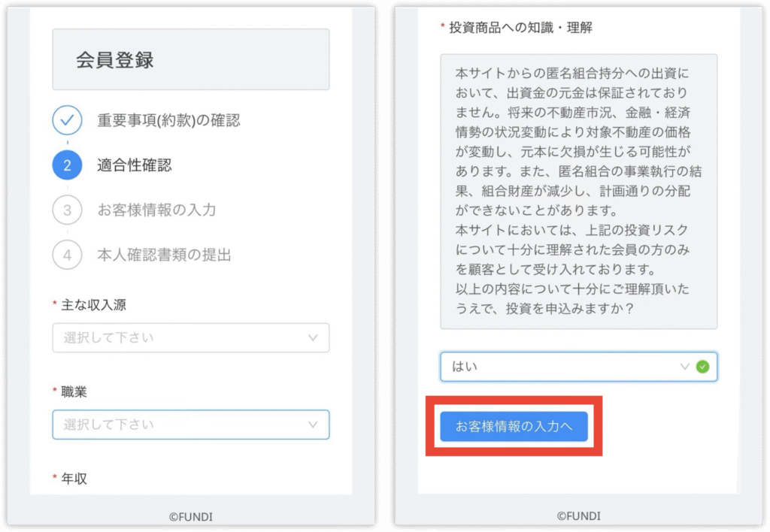Screen dimensions: 770x532
Task: Click the completed checkmark step icon
Action: coord(67,120)
